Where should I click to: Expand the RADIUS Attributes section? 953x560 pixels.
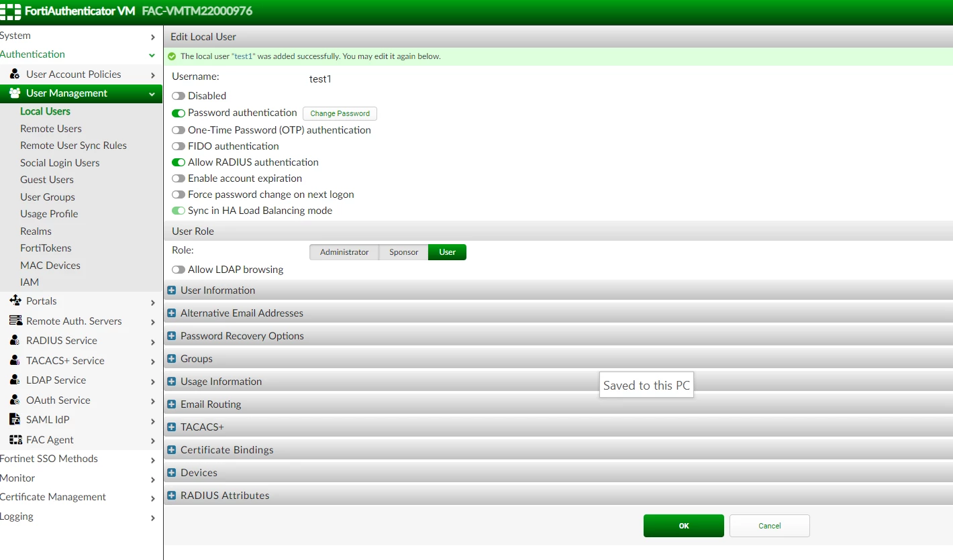click(172, 496)
